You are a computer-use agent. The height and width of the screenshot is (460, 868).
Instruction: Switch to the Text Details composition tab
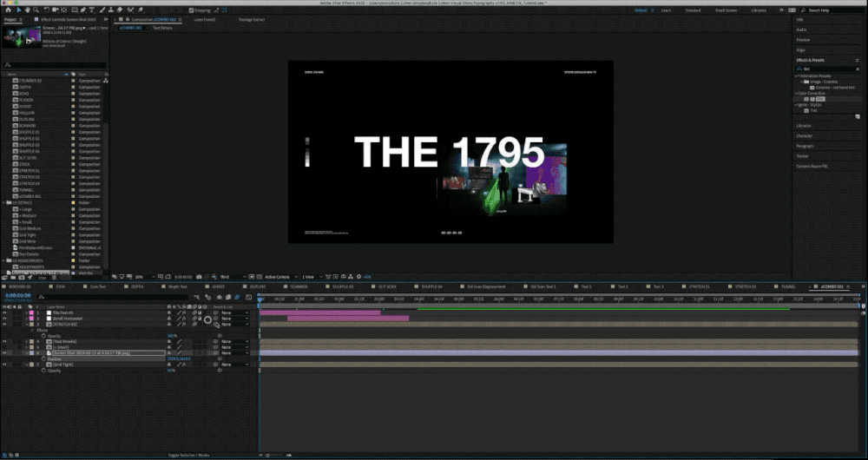click(162, 28)
